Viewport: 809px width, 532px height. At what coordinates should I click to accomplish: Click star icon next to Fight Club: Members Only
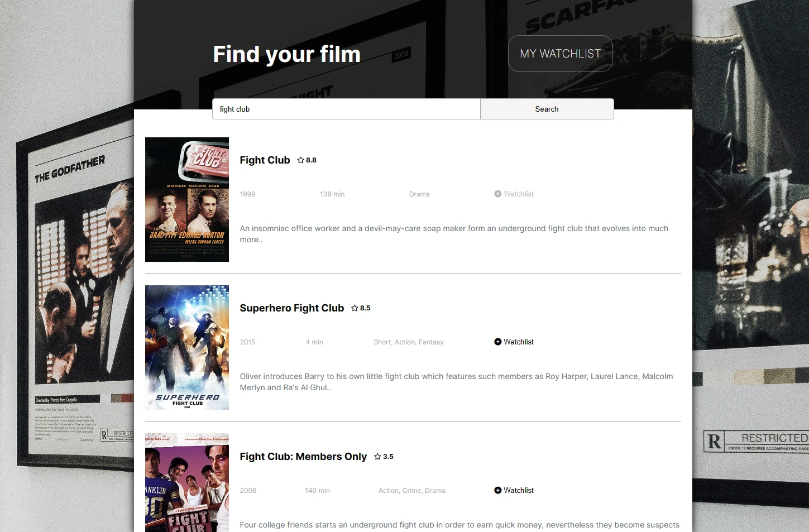(377, 457)
